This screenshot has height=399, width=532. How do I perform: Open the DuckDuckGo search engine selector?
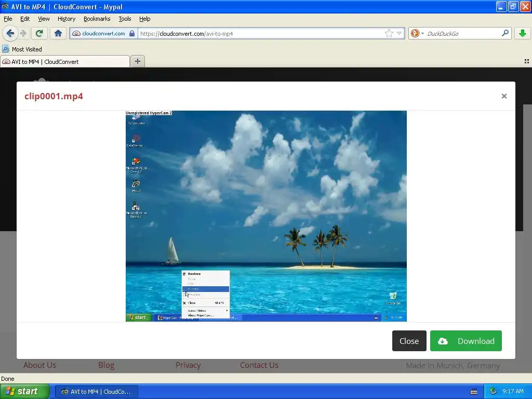417,33
